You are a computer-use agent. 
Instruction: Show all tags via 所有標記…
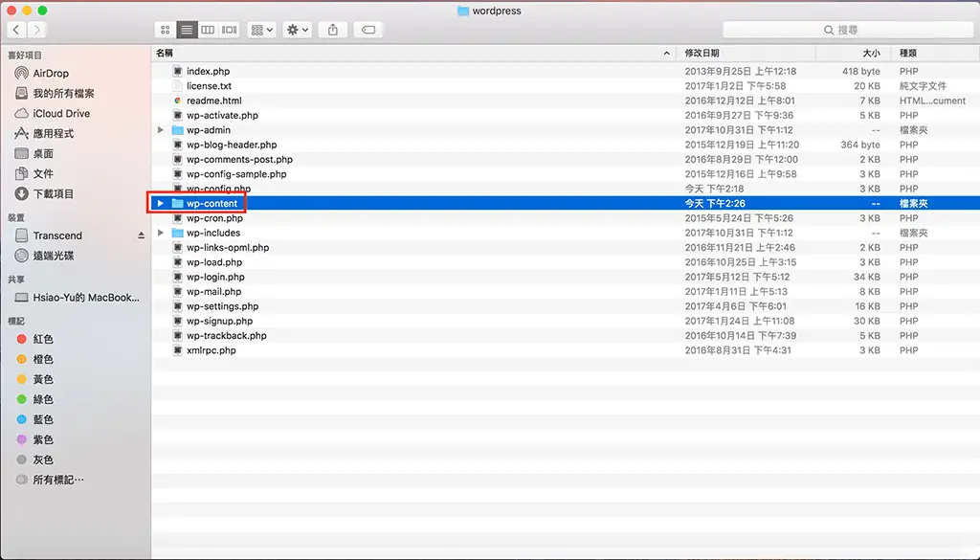(x=50, y=480)
